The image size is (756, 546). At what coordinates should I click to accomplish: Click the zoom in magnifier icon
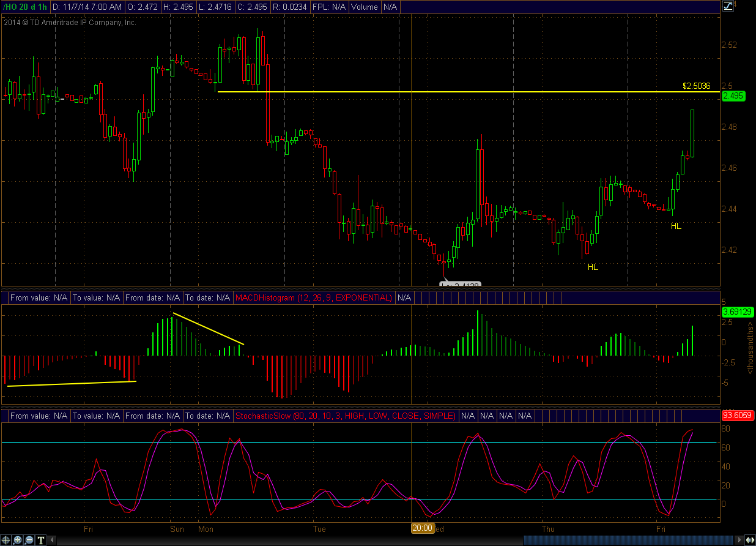pyautogui.click(x=17, y=540)
